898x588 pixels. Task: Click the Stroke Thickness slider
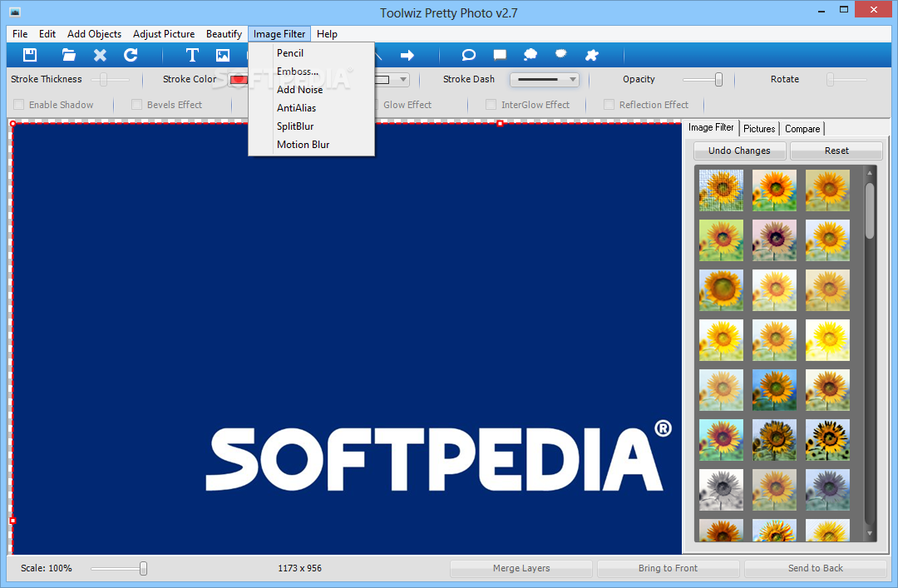coord(110,80)
